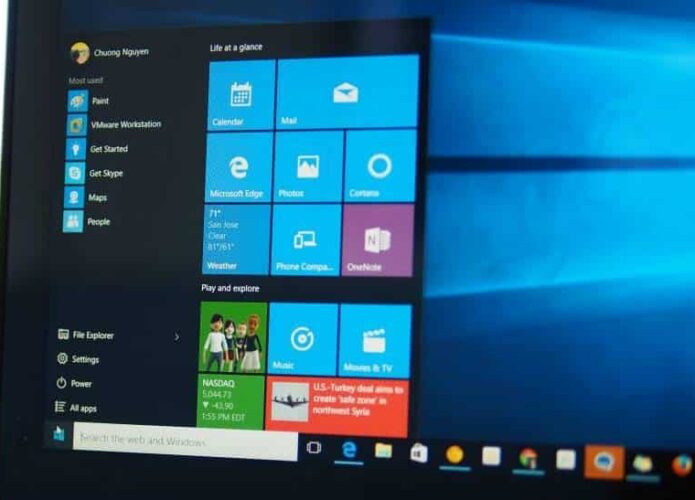Open the Phone Companion tile

click(306, 240)
